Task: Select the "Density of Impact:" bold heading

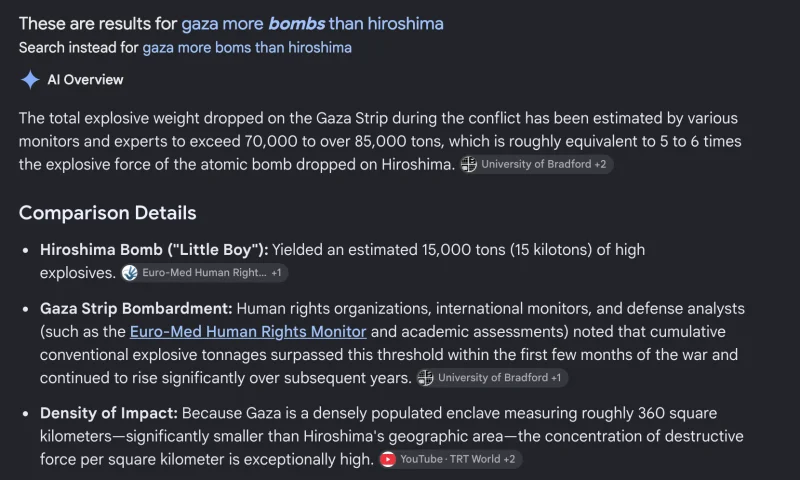Action: (109, 413)
